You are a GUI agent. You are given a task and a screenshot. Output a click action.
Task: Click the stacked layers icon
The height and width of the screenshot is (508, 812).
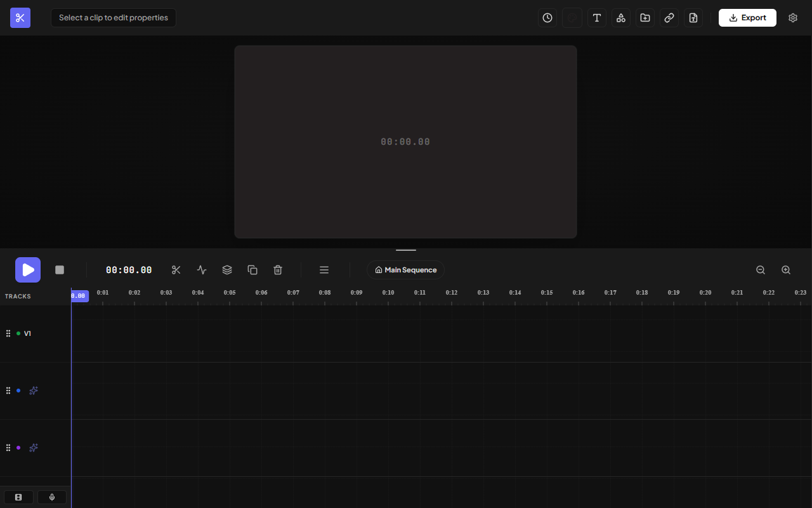[227, 270]
